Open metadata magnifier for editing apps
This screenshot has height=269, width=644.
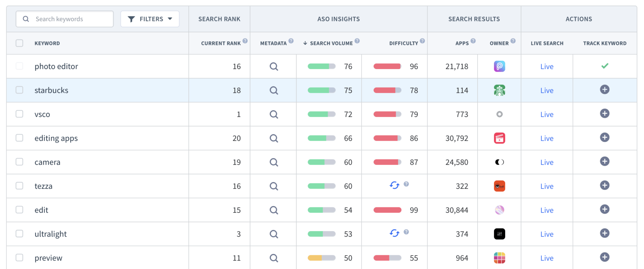tap(274, 138)
